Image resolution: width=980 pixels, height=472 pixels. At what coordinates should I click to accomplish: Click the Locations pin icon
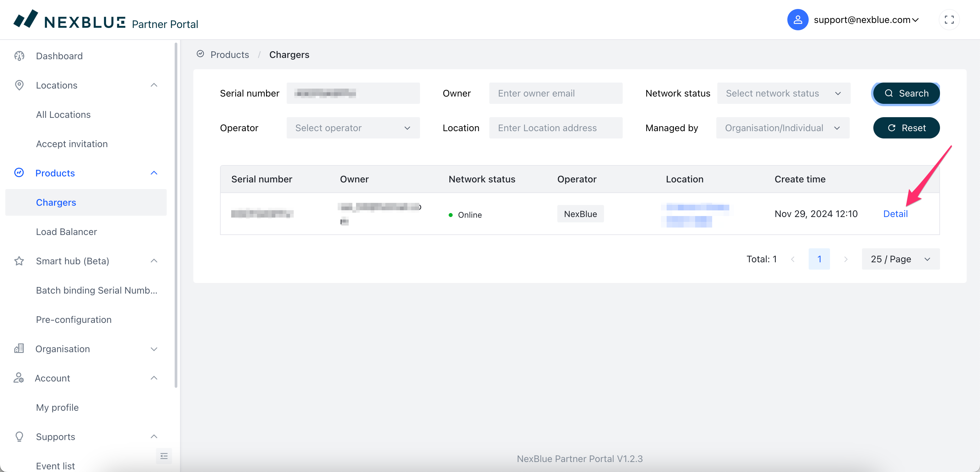[x=19, y=85]
